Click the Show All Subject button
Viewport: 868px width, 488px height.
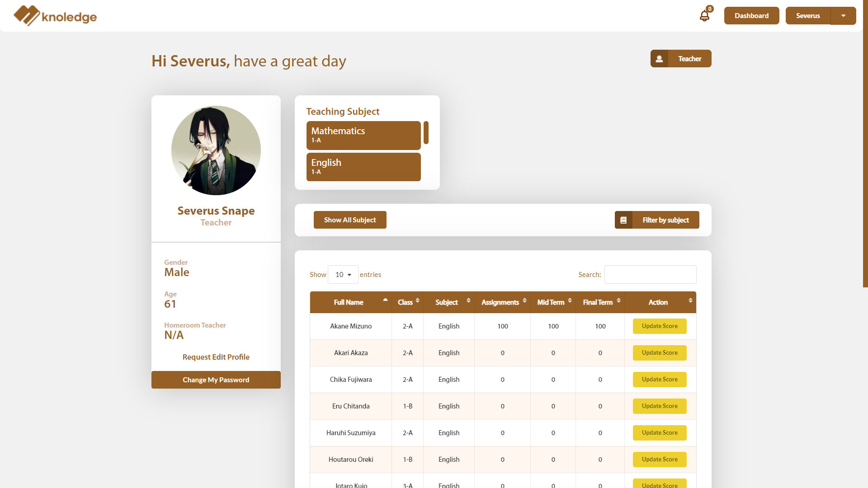(x=349, y=220)
